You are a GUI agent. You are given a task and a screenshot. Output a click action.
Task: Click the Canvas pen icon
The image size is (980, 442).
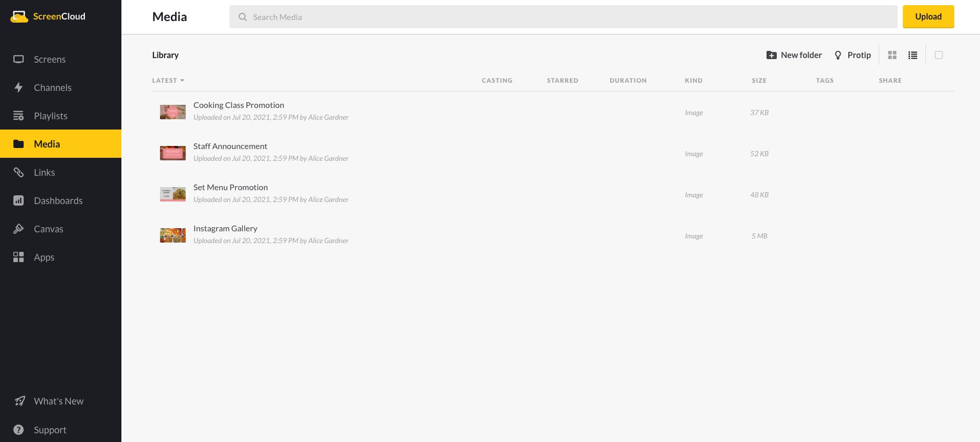(19, 229)
